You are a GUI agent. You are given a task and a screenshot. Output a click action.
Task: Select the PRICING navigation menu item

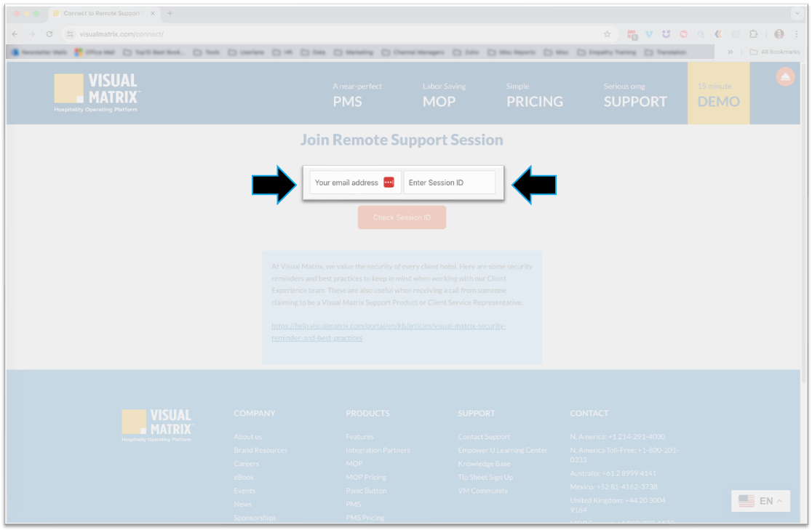(534, 101)
